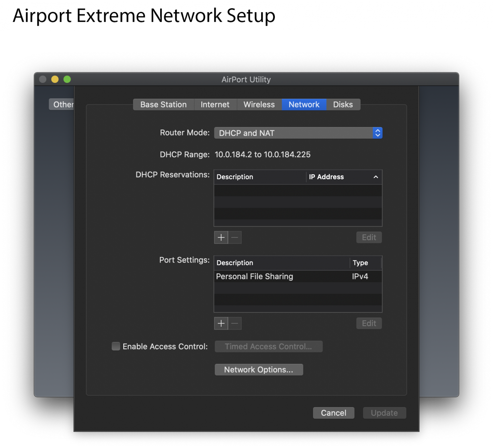Add a new DHCP reservation with plus button
493x448 pixels.
221,237
